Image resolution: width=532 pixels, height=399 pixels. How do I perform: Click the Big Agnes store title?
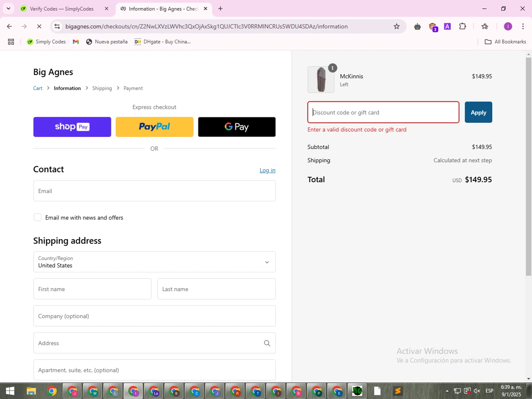click(53, 72)
